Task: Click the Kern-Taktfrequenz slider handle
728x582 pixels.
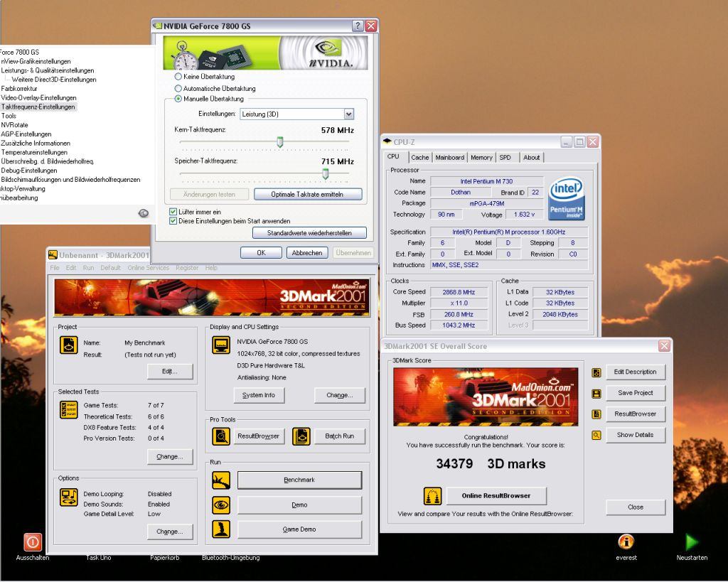Action: [280, 142]
